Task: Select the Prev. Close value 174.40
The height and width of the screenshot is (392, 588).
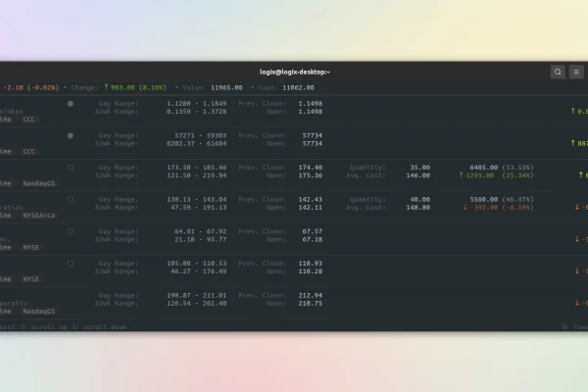Action: pyautogui.click(x=310, y=168)
